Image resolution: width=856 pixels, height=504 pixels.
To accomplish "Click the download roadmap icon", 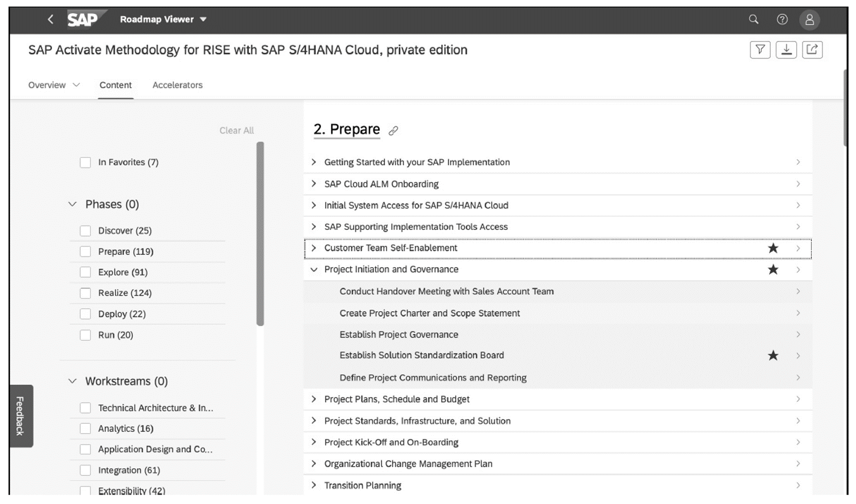I will point(786,49).
